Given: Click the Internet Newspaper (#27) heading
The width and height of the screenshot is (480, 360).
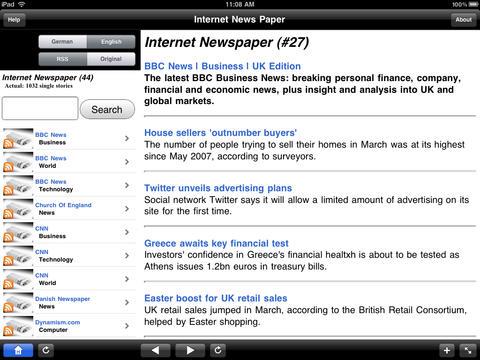Looking at the screenshot, I should [x=227, y=43].
